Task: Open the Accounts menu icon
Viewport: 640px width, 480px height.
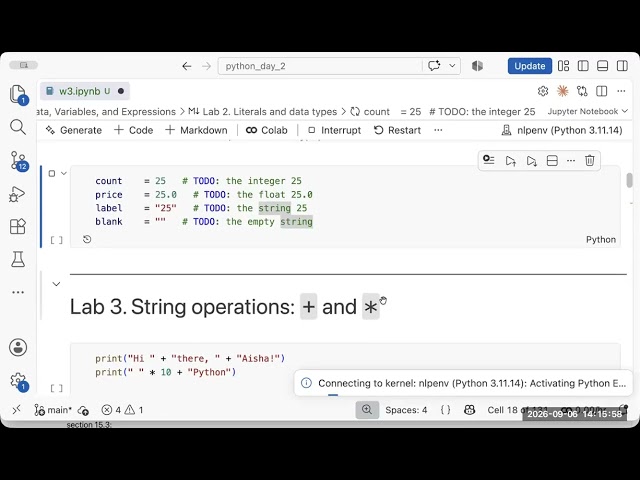Action: [x=18, y=347]
